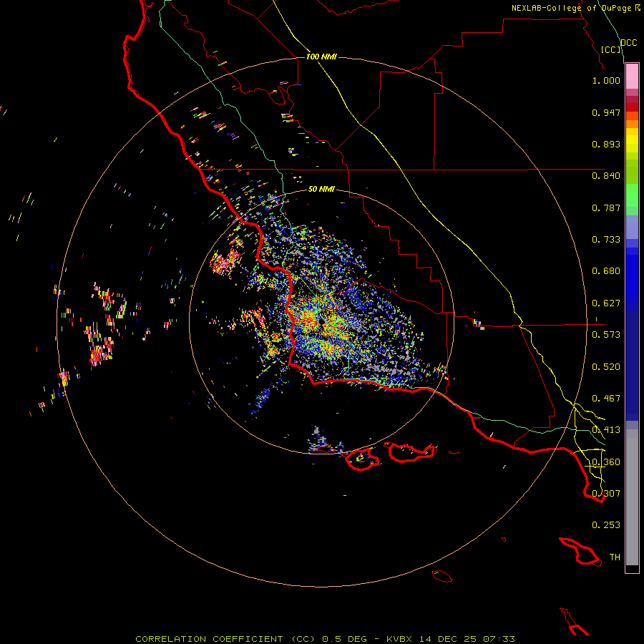This screenshot has height=644, width=644.
Task: Click the gray bottom segment of color bar
Action: (632, 497)
